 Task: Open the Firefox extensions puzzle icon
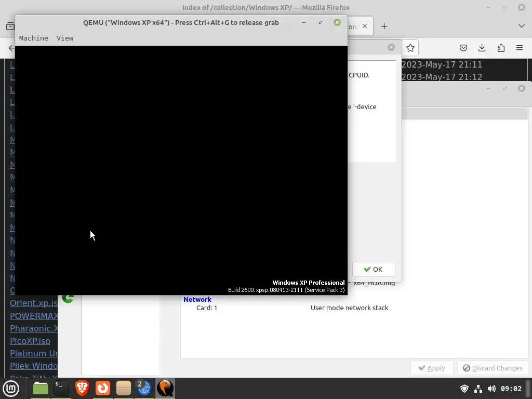coord(501,48)
